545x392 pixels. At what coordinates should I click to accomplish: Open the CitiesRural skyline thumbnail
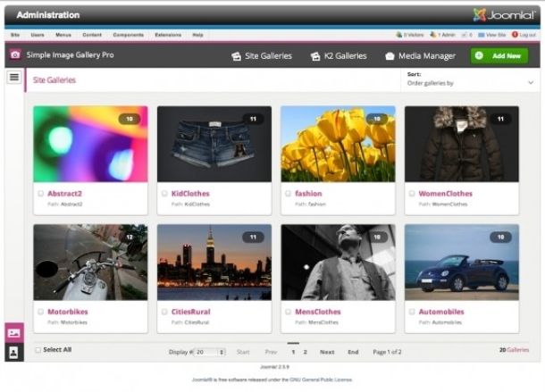tap(214, 262)
